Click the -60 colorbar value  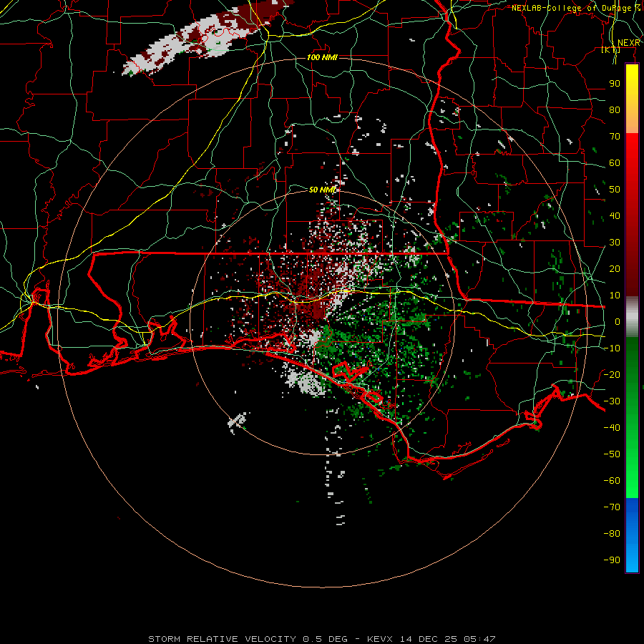tap(612, 481)
